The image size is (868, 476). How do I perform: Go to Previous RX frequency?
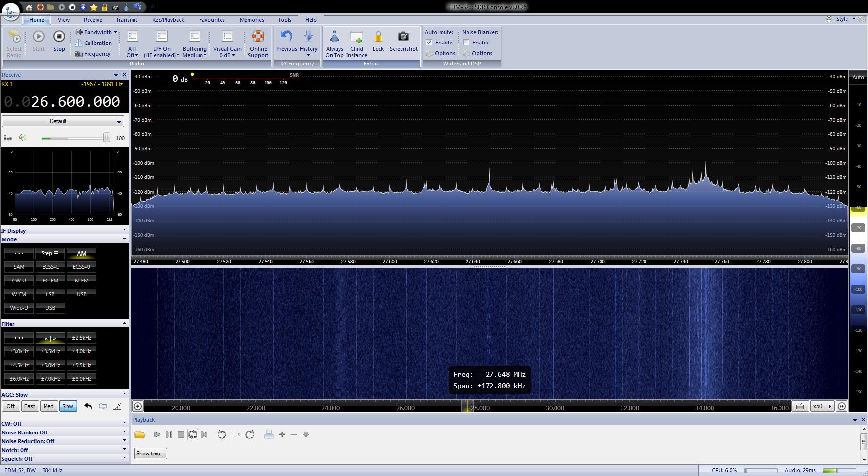tap(286, 37)
